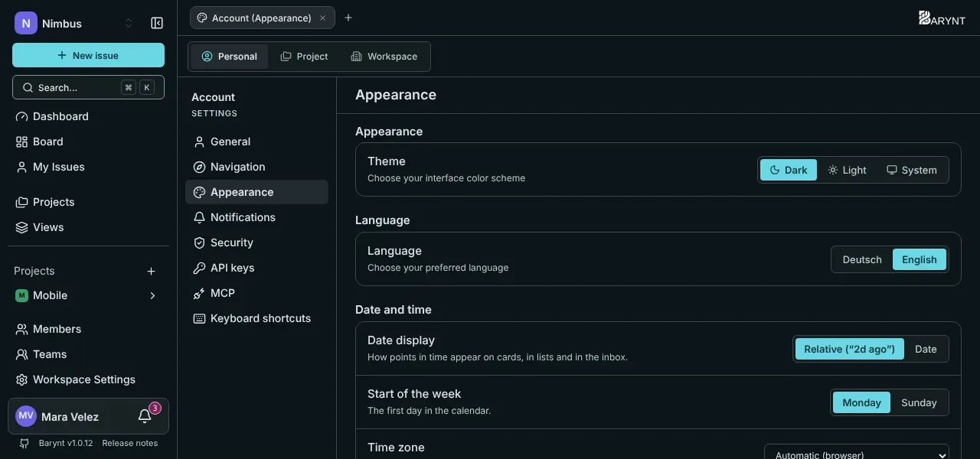This screenshot has width=980, height=459.
Task: Open Navigation settings
Action: click(256, 167)
